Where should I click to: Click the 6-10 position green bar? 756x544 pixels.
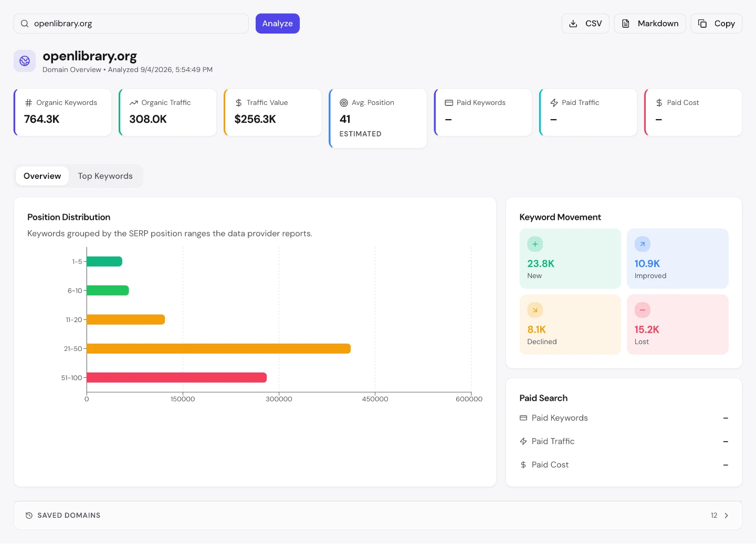(x=108, y=291)
